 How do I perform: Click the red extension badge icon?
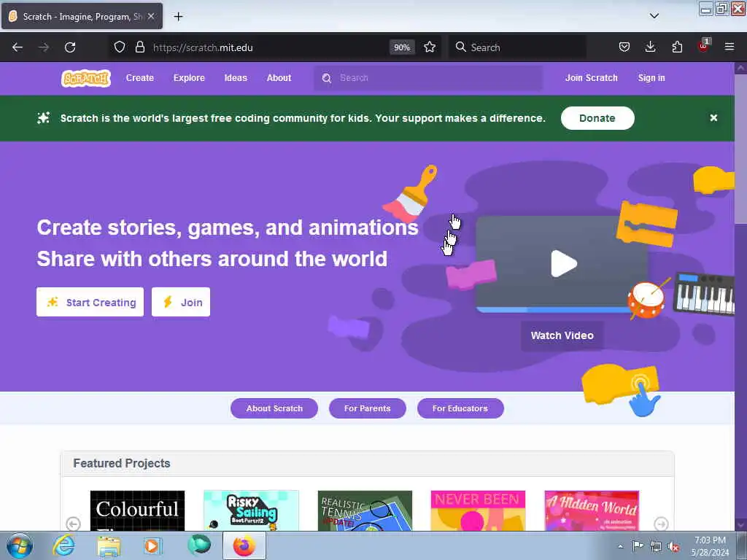click(x=703, y=46)
